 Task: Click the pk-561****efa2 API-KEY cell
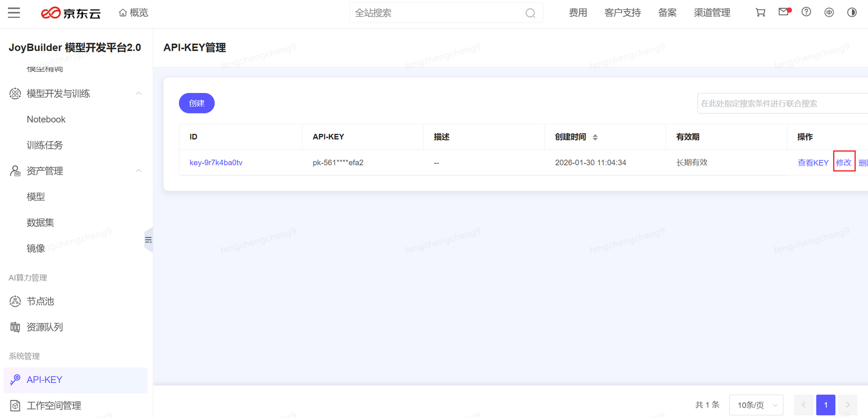338,162
